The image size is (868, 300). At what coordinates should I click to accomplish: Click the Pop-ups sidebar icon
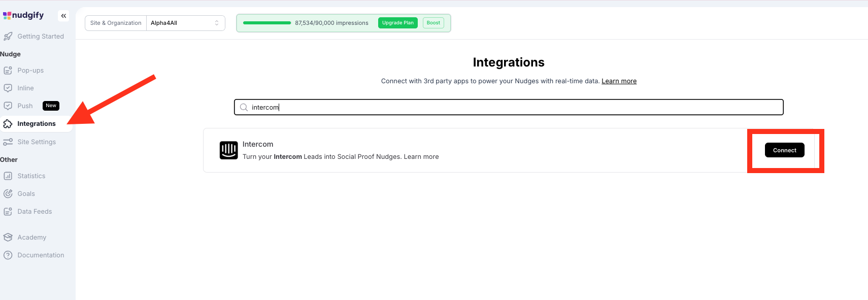pyautogui.click(x=8, y=71)
